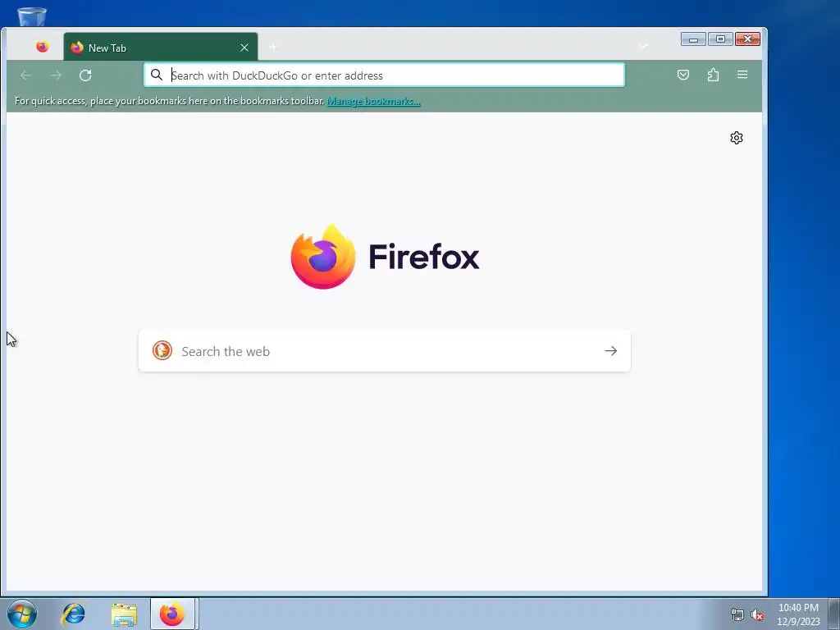Go back one page arrow

click(x=26, y=75)
